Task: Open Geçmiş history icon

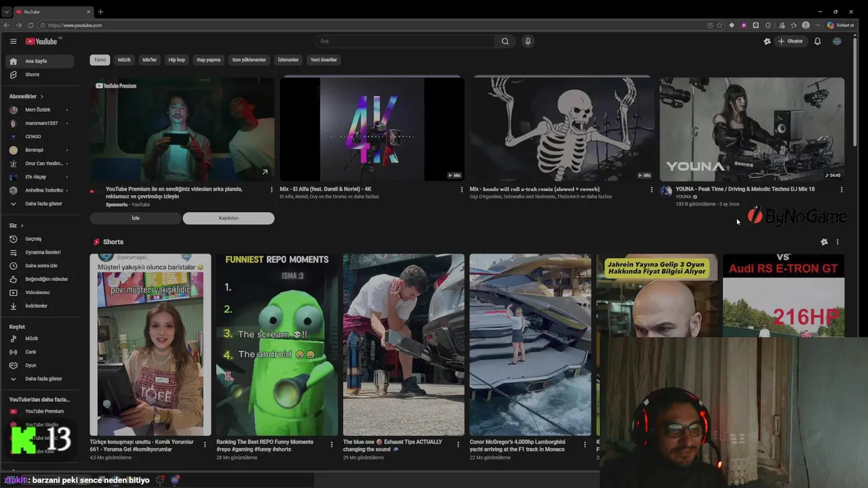Action: click(x=13, y=239)
